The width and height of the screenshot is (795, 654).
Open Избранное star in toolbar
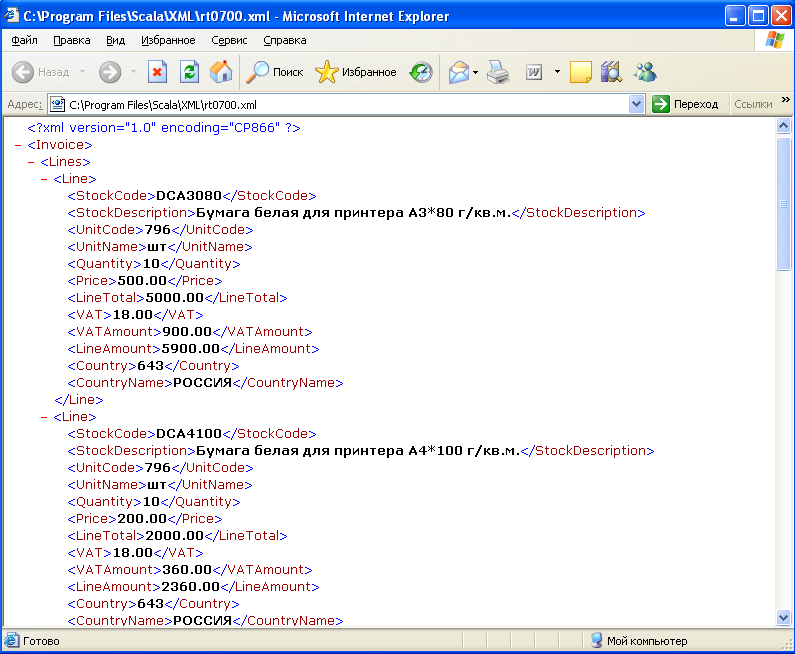pyautogui.click(x=356, y=72)
